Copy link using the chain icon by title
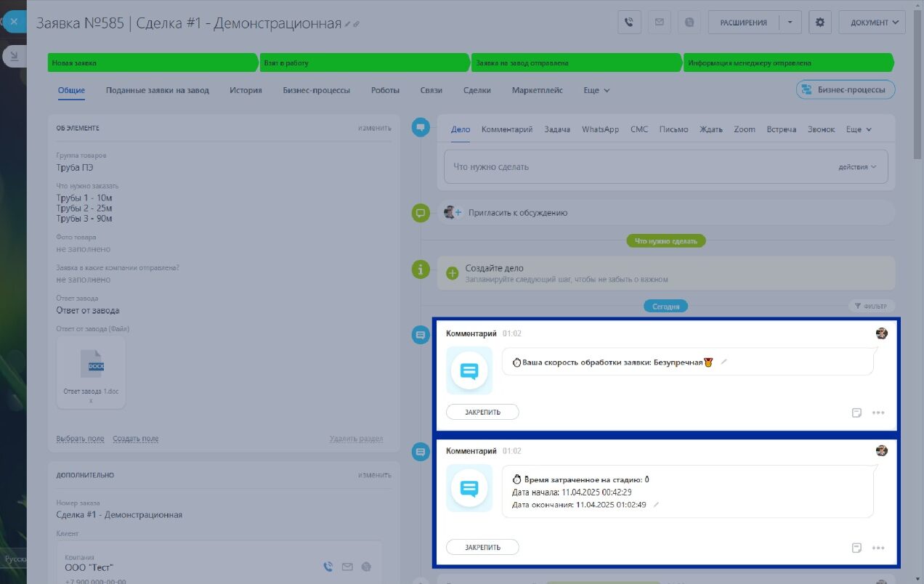This screenshot has height=584, width=924. click(357, 25)
